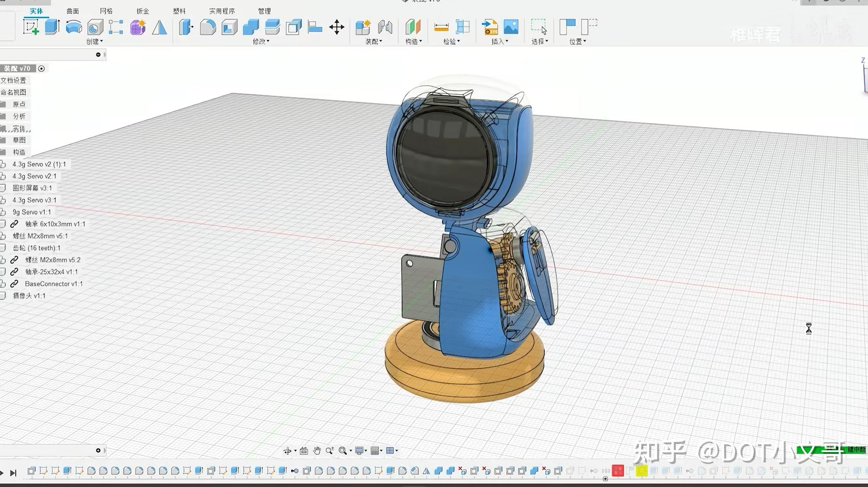Select the Press Pull tool
This screenshot has width=868, height=487.
(x=186, y=27)
